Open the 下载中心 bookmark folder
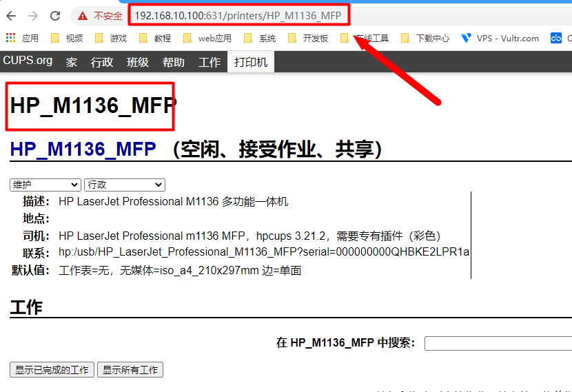The width and height of the screenshot is (572, 392). [x=425, y=38]
